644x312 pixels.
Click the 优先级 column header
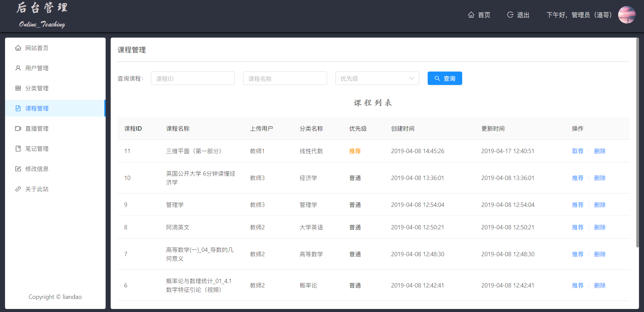[358, 129]
